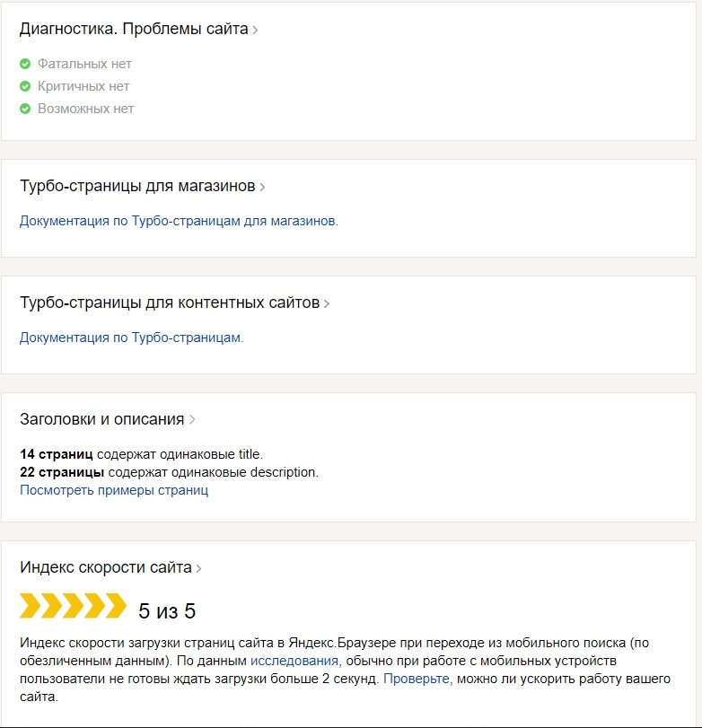Image resolution: width=702 pixels, height=728 pixels.
Task: Open Турбо-страницы для контентных сайтов heading
Action: tap(169, 303)
